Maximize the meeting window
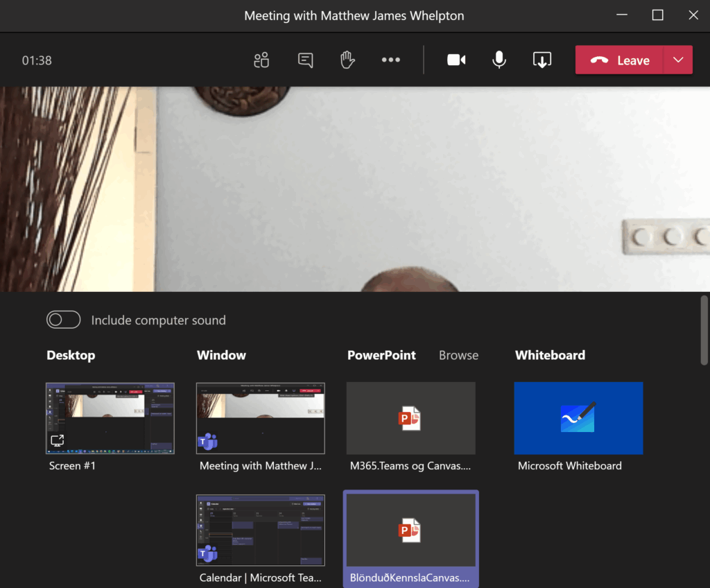This screenshot has width=710, height=588. (x=658, y=15)
